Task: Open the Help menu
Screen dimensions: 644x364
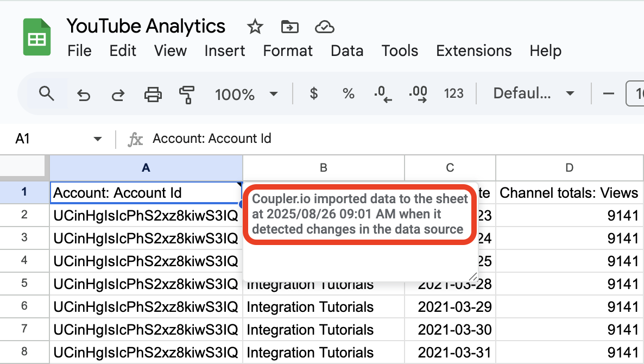Action: pos(545,51)
